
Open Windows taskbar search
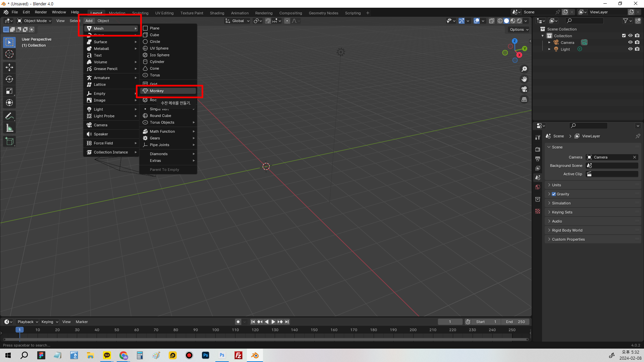pyautogui.click(x=24, y=355)
